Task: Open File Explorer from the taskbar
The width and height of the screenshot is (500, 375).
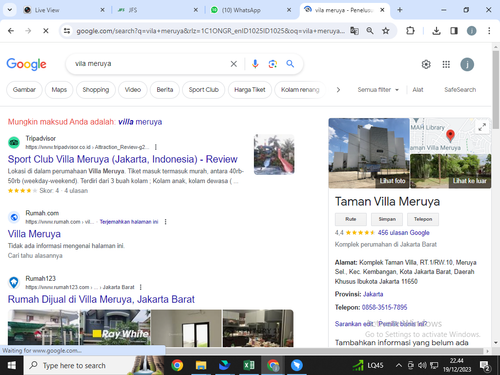Action: click(201, 365)
